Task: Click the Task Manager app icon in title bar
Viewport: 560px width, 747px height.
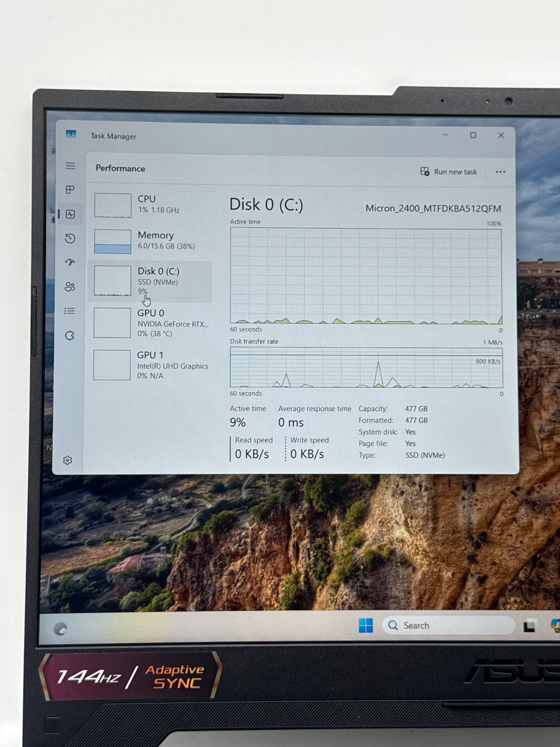Action: click(71, 134)
